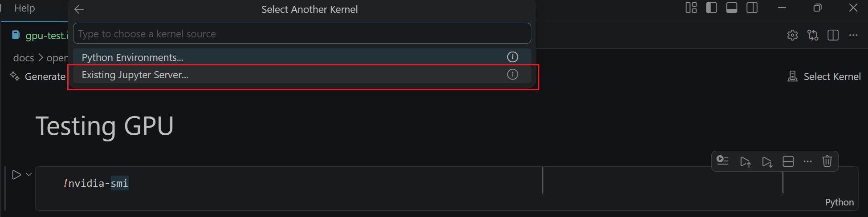The image size is (868, 217).
Task: Split the editor to the right
Action: click(833, 35)
